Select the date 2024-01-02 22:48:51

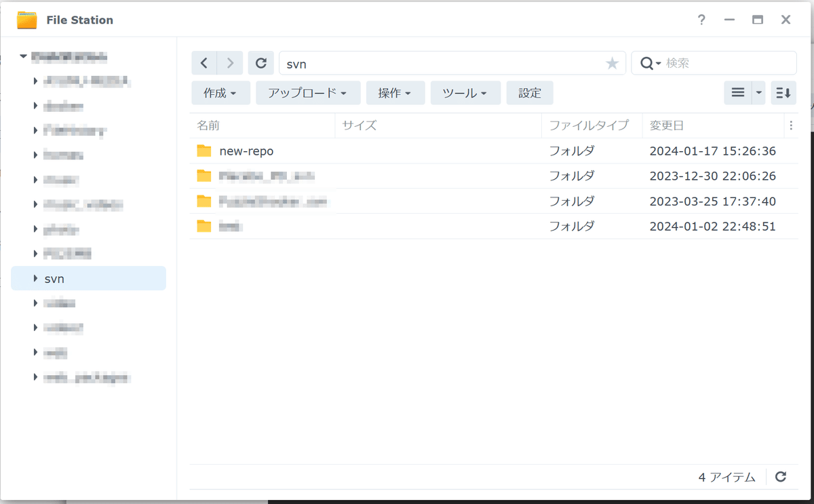(712, 227)
